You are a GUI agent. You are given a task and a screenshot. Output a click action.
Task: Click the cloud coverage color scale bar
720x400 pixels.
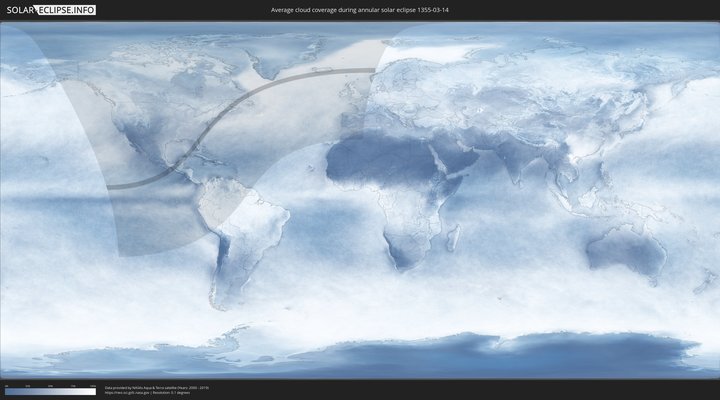[50, 392]
